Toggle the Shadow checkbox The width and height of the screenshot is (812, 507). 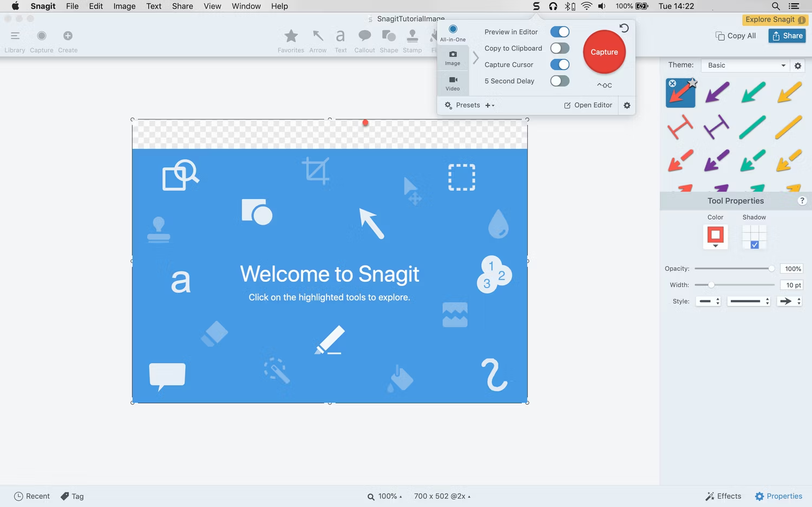pos(755,245)
